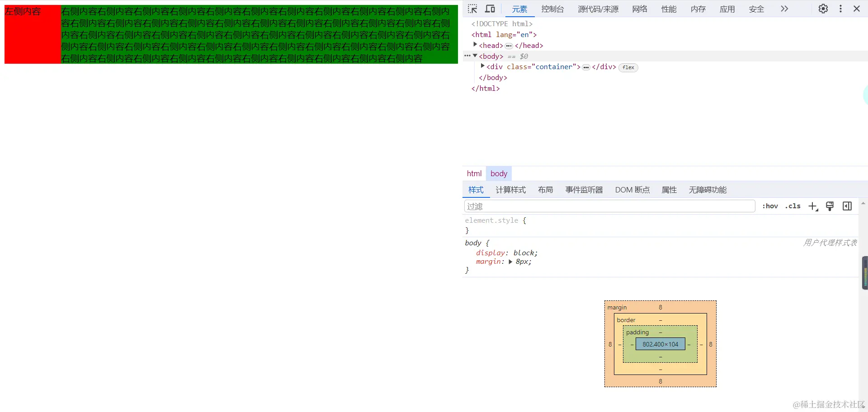Add a new style rule plus icon

[x=813, y=206]
